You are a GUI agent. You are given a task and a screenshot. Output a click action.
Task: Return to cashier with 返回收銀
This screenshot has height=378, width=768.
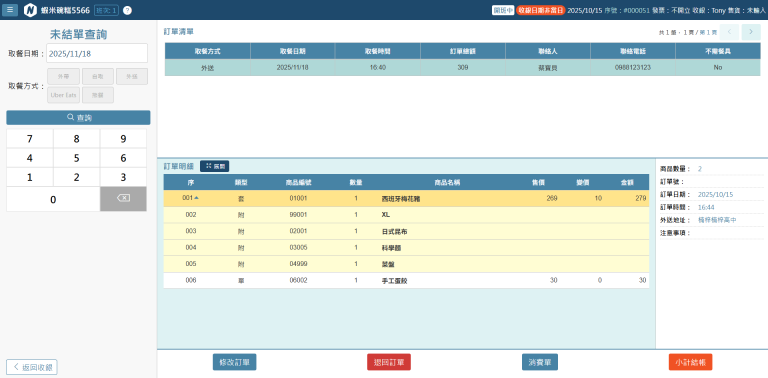(32, 367)
